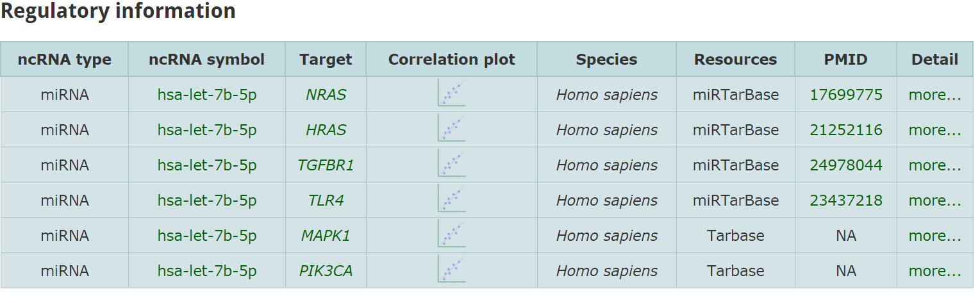Select hsa-let-7b-5p in the MAPK1 row
This screenshot has height=303, width=980.
(207, 236)
